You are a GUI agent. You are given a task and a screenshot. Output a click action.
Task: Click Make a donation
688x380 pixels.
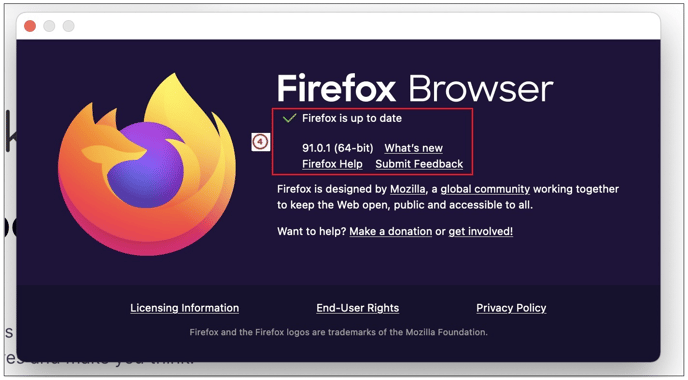tap(391, 231)
